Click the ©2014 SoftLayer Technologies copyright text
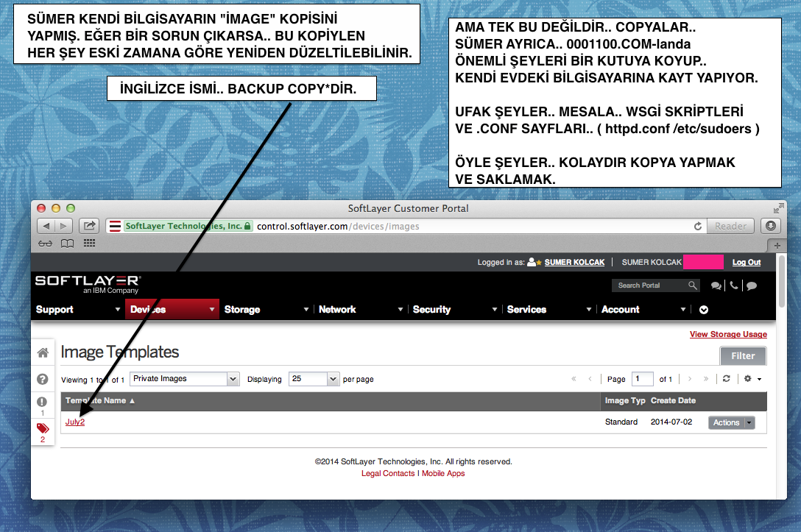The height and width of the screenshot is (532, 801). click(413, 461)
